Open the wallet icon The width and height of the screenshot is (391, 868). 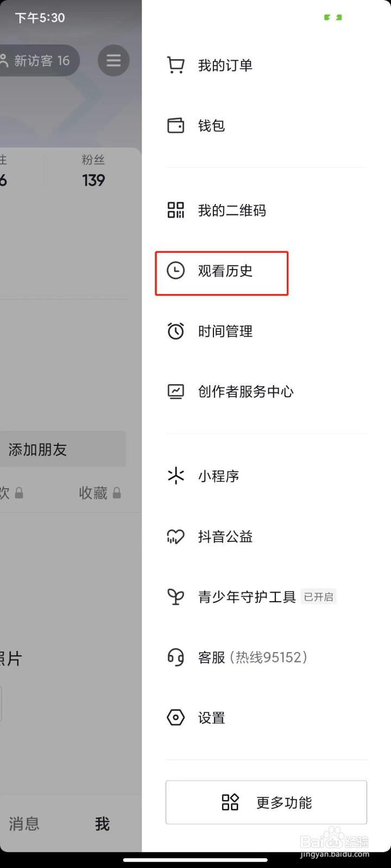(175, 126)
